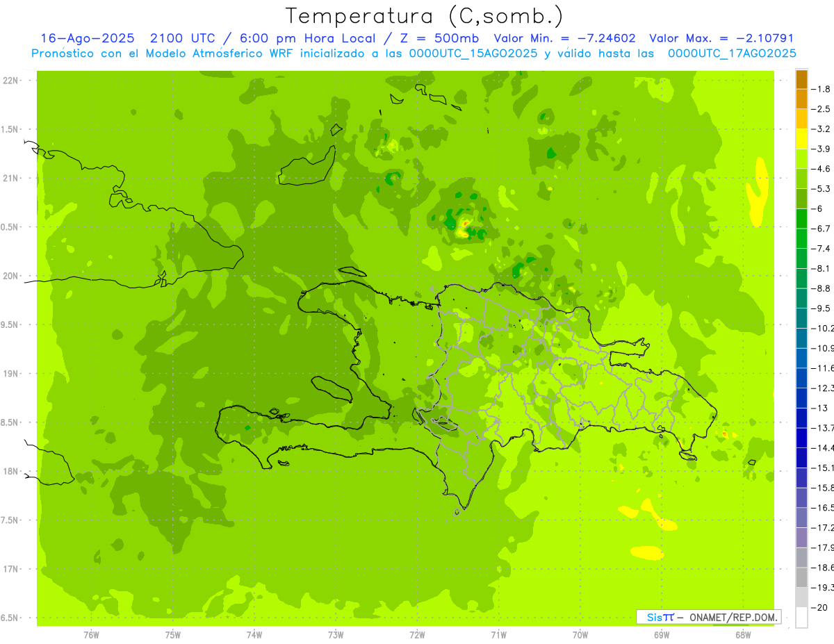Image resolution: width=834 pixels, height=644 pixels.
Task: Pick the teal swatch between -9.5 and -10.2
Action: 801,318
